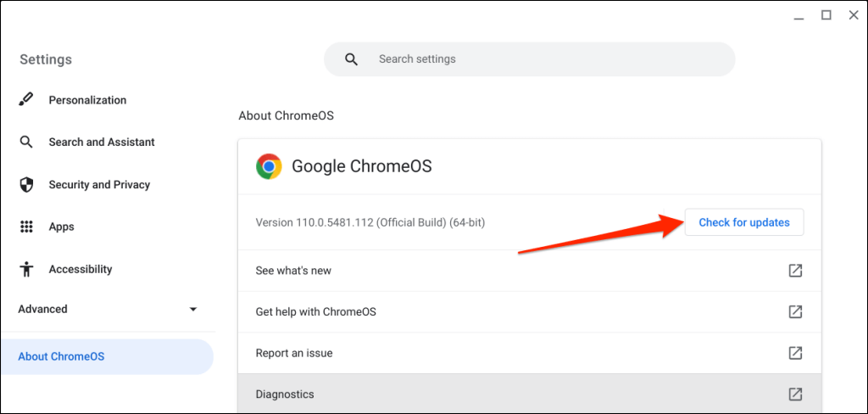The width and height of the screenshot is (868, 414).
Task: Click the Google ChromeOS logo
Action: (269, 166)
